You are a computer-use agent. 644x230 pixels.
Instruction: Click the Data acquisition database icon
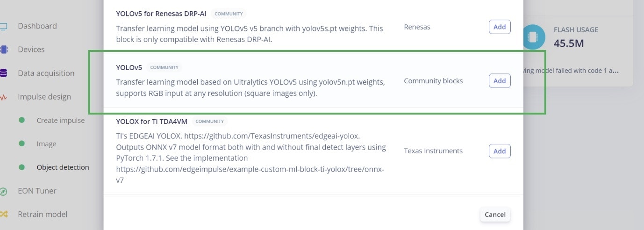4,73
